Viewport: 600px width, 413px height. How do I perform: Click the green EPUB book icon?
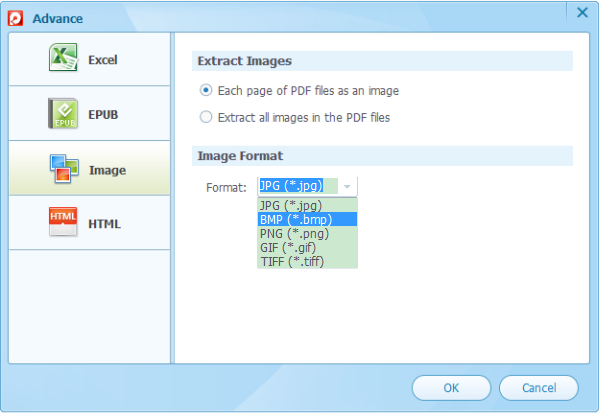[63, 113]
